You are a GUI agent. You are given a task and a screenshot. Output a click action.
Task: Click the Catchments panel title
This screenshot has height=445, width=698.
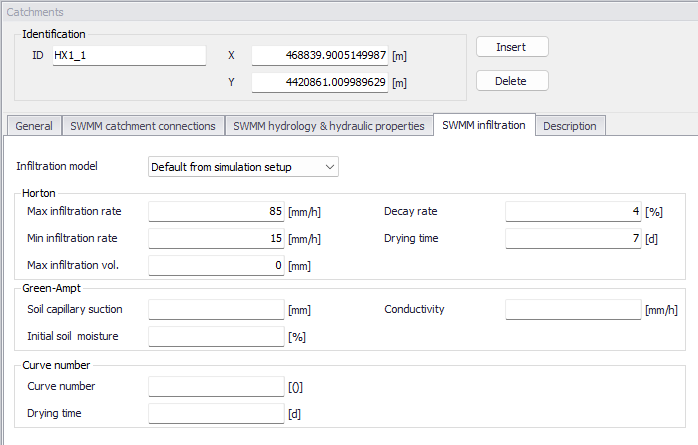35,12
